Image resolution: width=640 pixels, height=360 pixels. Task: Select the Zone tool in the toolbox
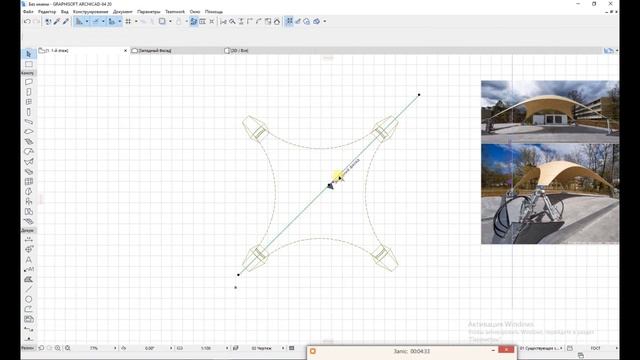point(29,211)
